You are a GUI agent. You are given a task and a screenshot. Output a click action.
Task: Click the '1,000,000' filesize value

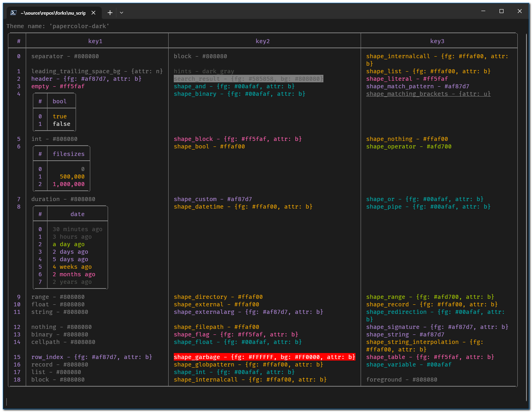coord(69,184)
